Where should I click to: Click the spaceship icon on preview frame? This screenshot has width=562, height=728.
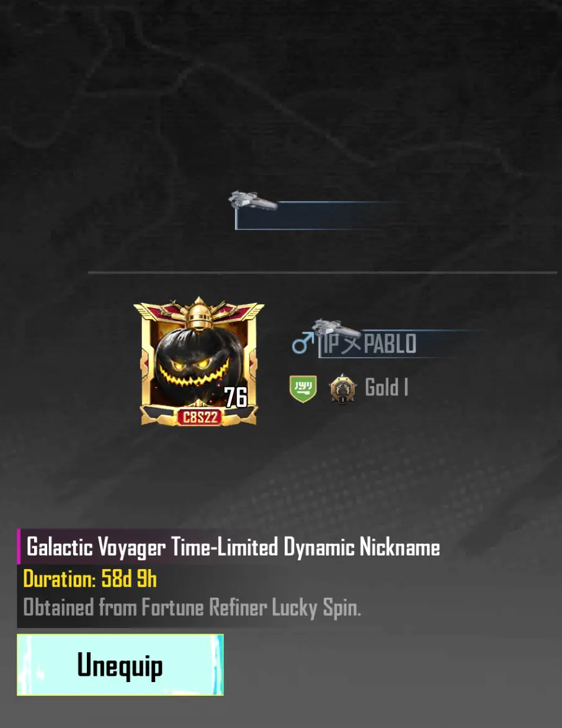point(252,200)
